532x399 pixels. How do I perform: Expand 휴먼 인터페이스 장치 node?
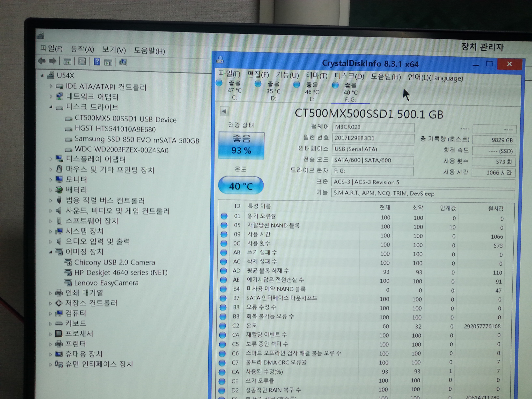(x=50, y=365)
